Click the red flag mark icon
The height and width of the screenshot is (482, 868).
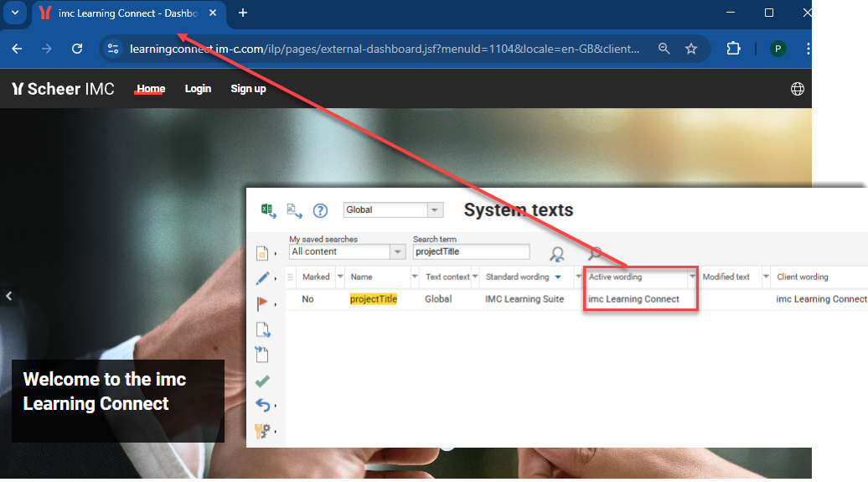(x=262, y=303)
